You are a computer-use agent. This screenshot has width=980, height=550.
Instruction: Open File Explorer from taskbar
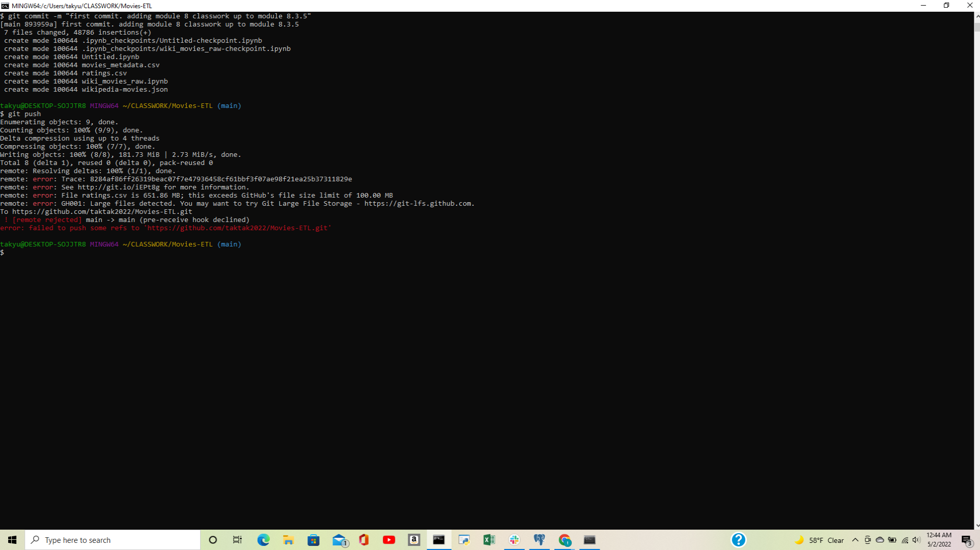[x=289, y=540]
